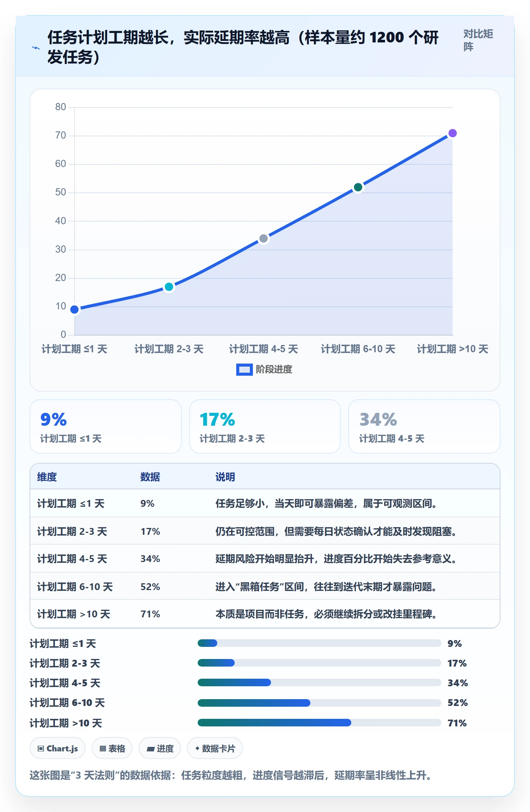The width and height of the screenshot is (530, 812).
Task: Select the gray data point for 4-5 天
Action: pyautogui.click(x=263, y=239)
